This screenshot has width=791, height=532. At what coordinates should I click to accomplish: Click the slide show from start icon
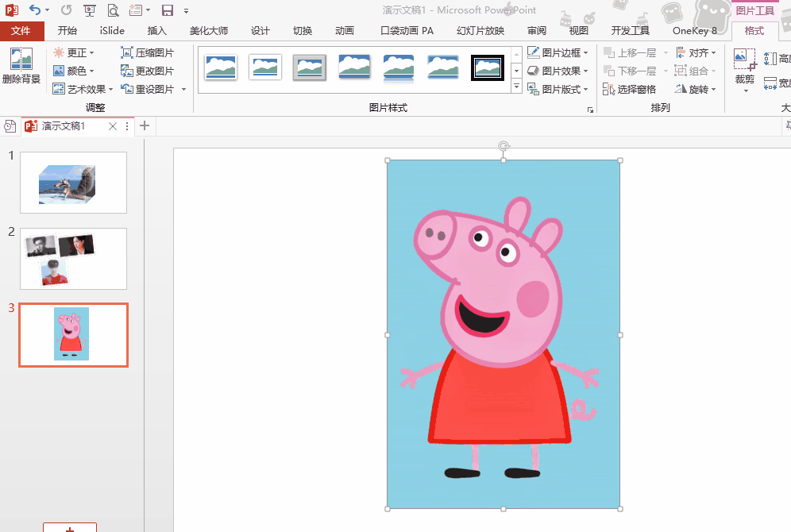[90, 10]
